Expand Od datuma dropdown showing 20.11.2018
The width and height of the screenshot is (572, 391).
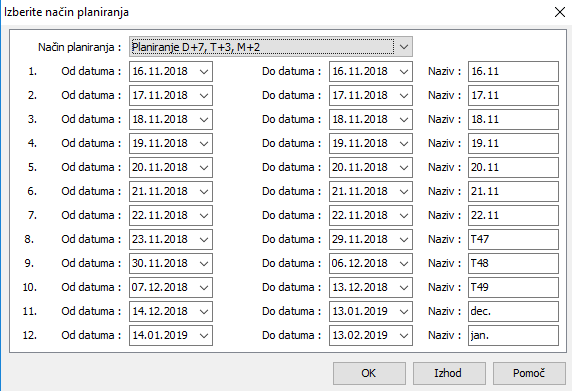pyautogui.click(x=204, y=167)
